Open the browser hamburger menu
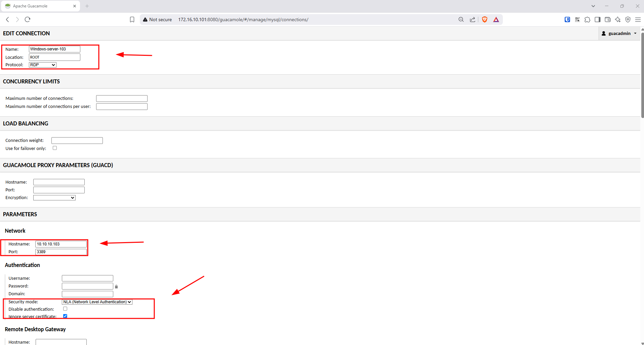644x345 pixels. pyautogui.click(x=638, y=20)
